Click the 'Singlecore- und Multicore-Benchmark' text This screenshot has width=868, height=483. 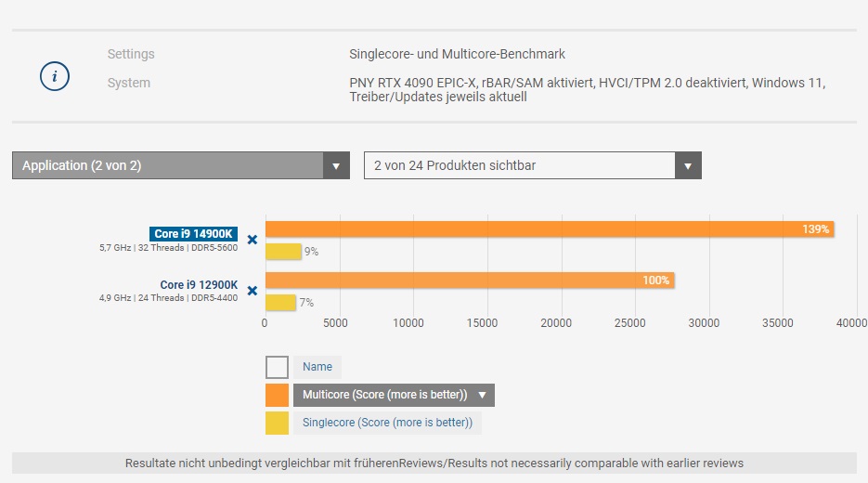coord(458,54)
